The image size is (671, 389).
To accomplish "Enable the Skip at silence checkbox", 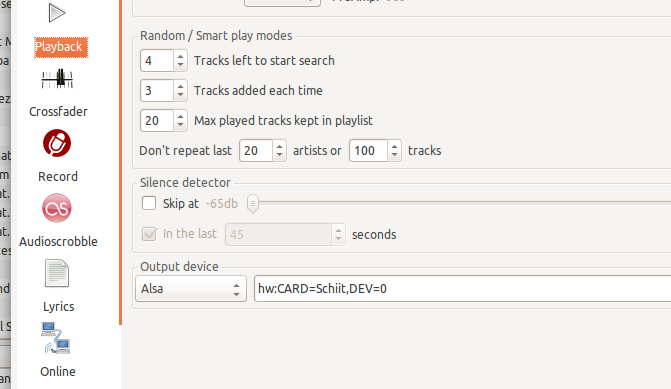I will tap(149, 203).
